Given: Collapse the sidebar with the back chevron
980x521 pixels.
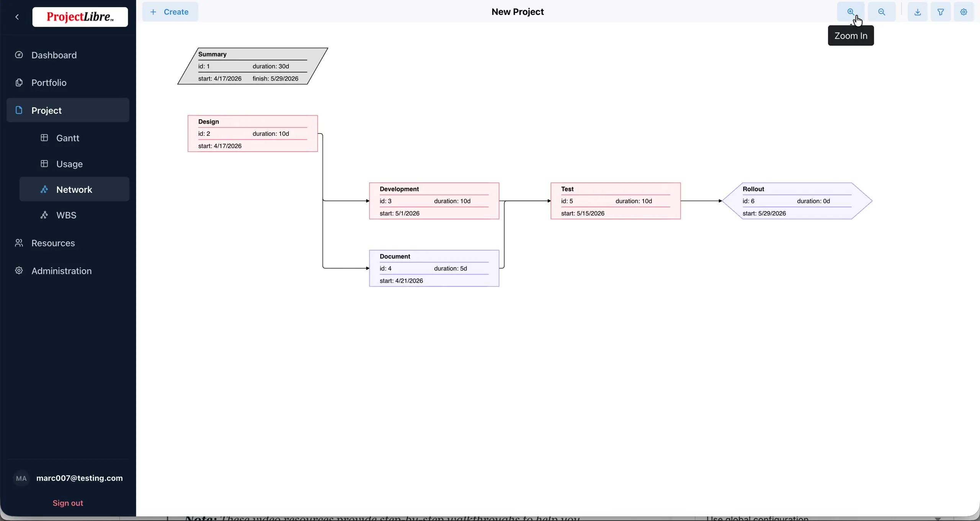Looking at the screenshot, I should [17, 17].
